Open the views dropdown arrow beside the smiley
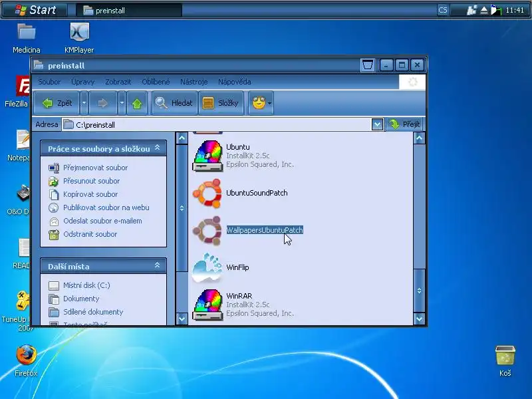The height and width of the screenshot is (399, 532). [x=270, y=103]
